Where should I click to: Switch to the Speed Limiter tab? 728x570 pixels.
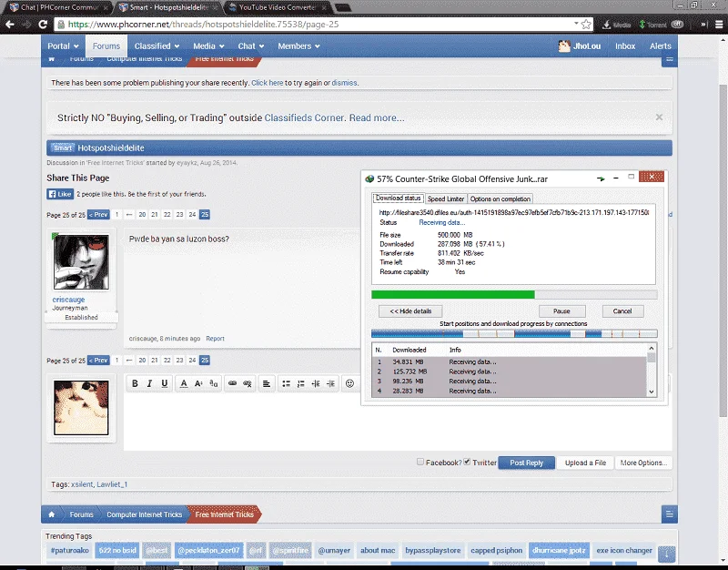coord(446,198)
